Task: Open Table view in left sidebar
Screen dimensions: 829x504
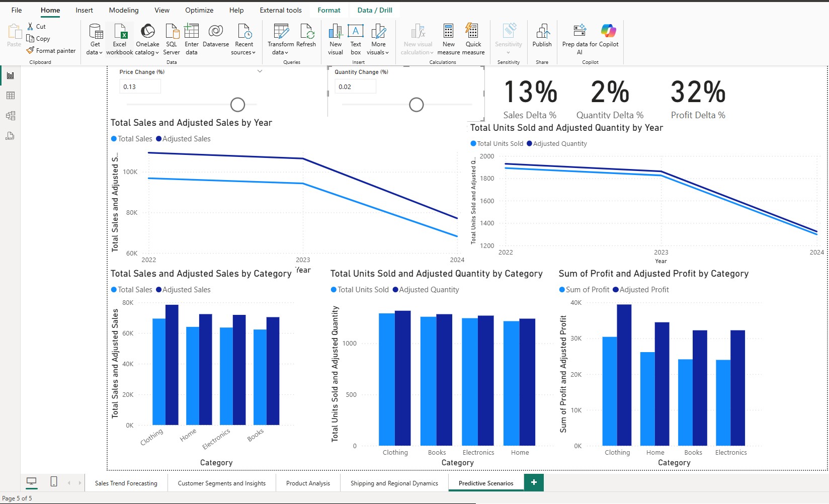Action: (x=11, y=96)
